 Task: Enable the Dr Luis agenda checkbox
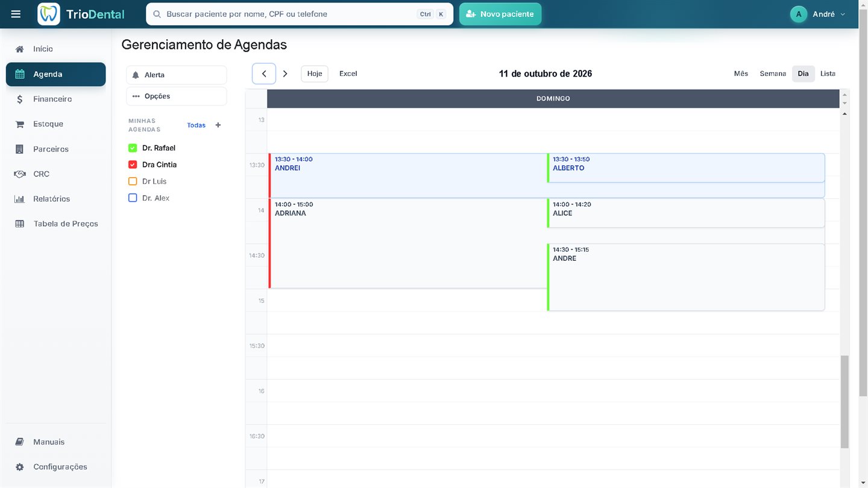coord(133,181)
